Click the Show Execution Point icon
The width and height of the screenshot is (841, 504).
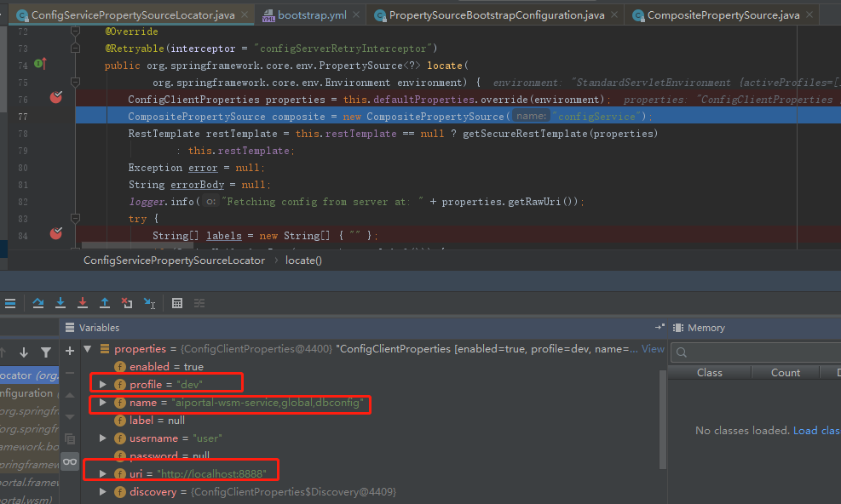pyautogui.click(x=10, y=303)
